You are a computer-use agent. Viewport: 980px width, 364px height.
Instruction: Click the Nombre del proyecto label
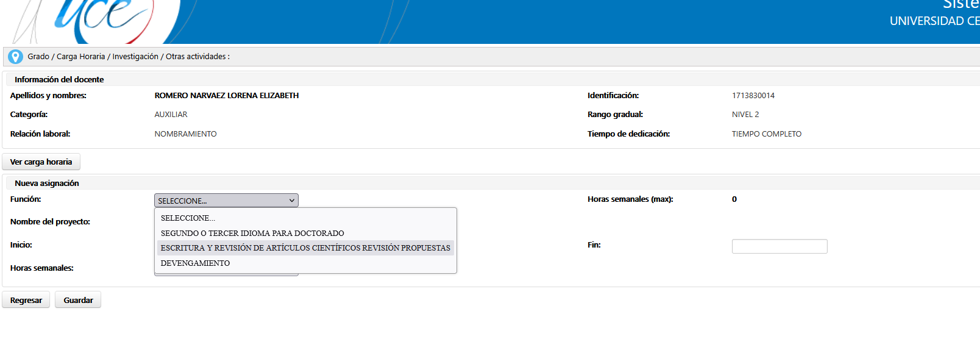[x=50, y=222]
